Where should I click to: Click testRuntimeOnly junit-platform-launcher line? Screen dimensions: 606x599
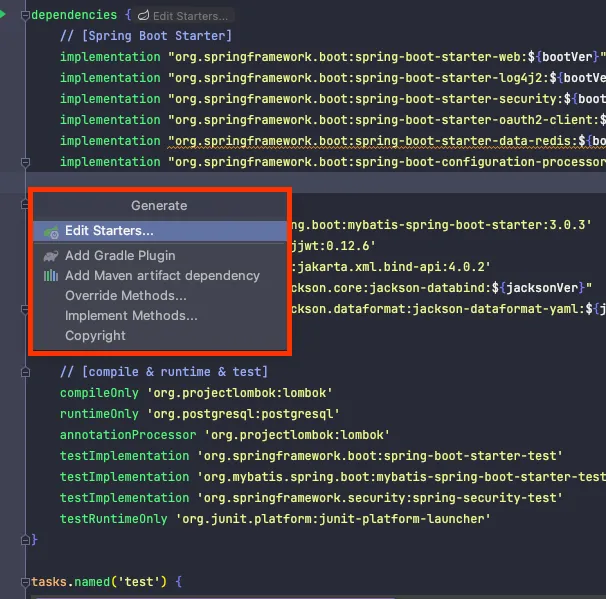coord(275,519)
